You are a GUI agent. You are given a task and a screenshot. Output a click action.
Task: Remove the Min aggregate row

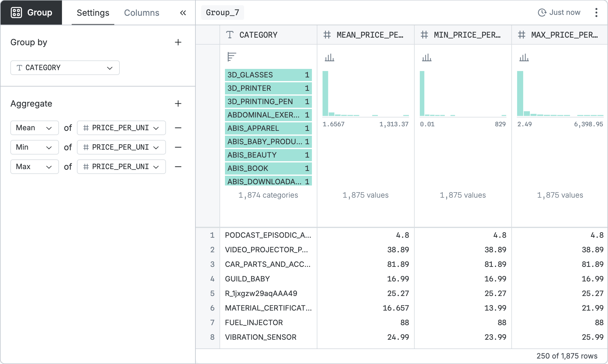point(178,147)
